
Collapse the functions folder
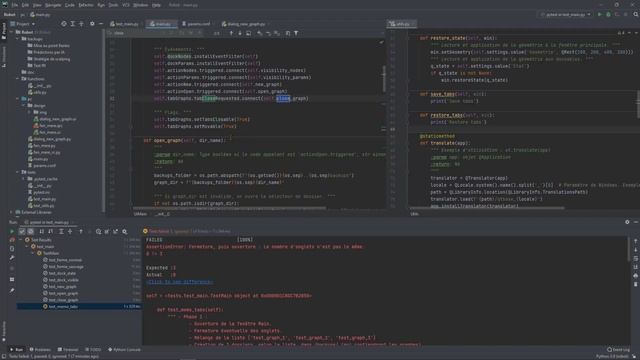tap(18, 79)
